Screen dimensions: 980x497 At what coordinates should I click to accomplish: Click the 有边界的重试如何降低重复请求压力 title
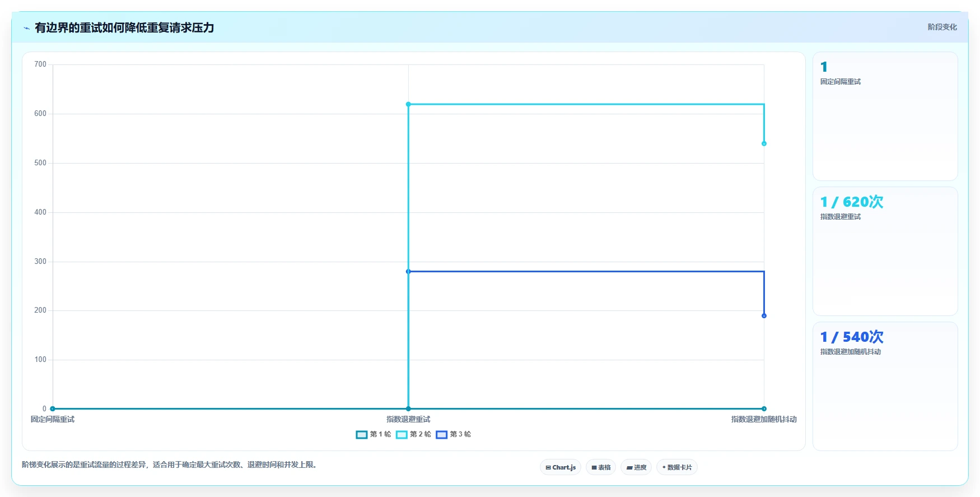coord(124,27)
